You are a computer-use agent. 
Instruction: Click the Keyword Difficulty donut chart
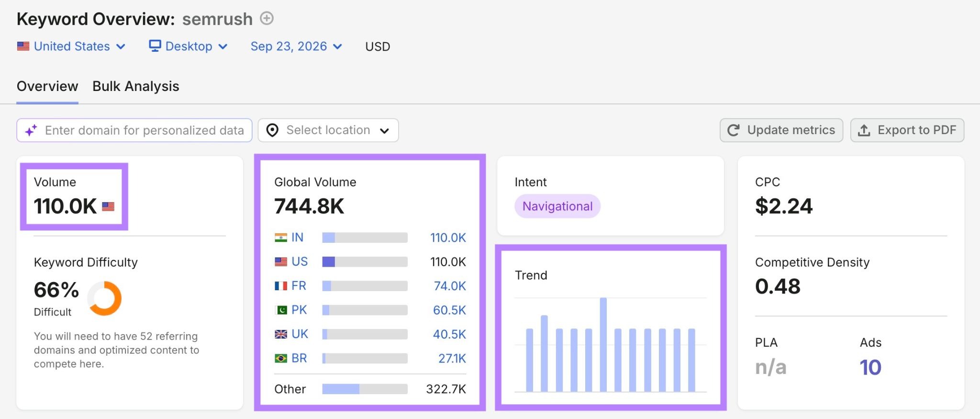point(104,298)
